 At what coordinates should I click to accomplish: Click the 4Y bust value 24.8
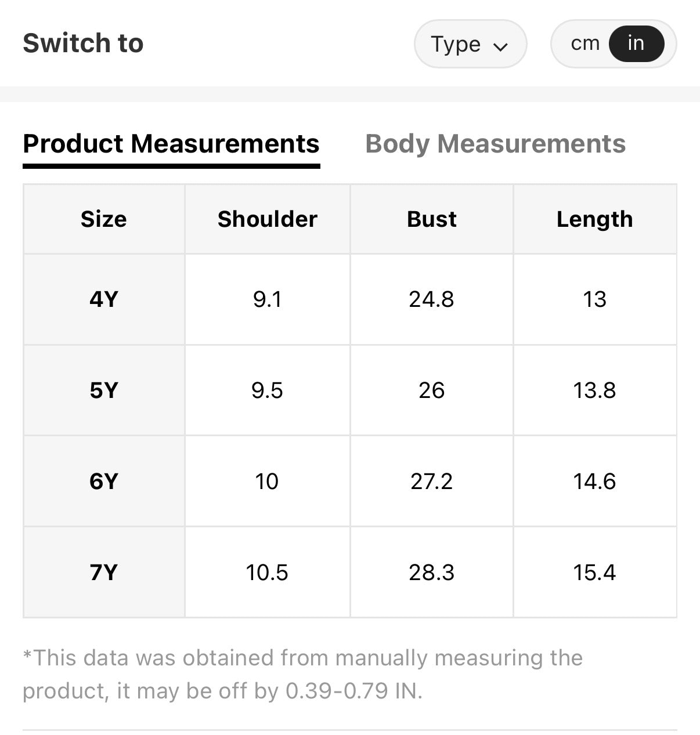431,299
